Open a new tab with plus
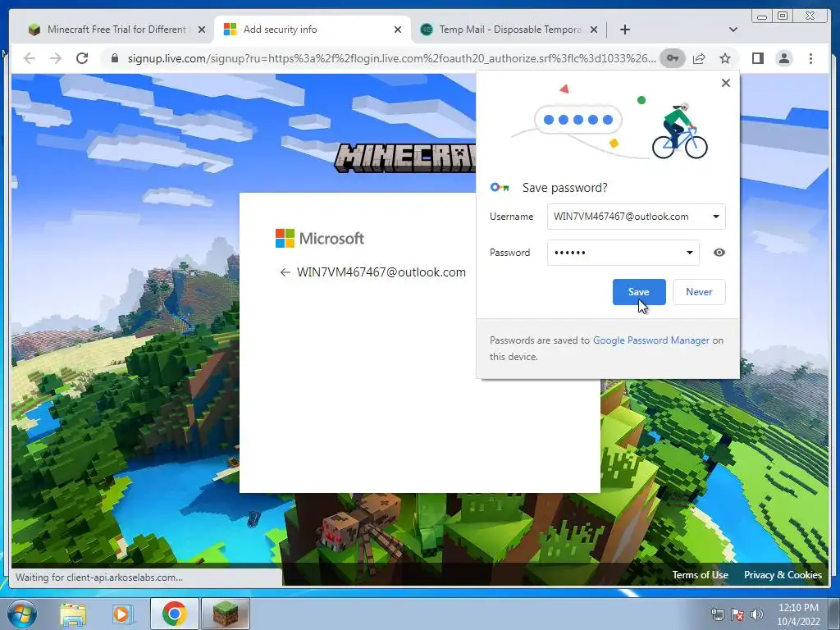This screenshot has width=840, height=630. (624, 30)
